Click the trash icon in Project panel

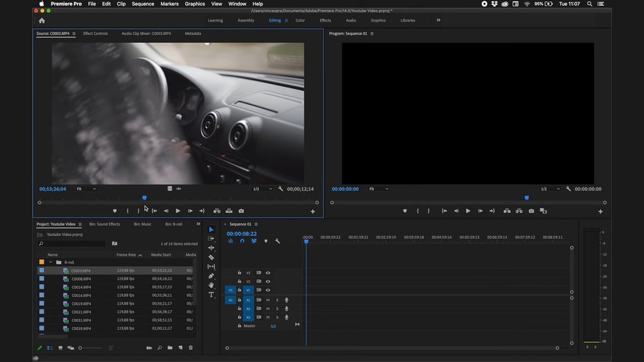(x=191, y=347)
